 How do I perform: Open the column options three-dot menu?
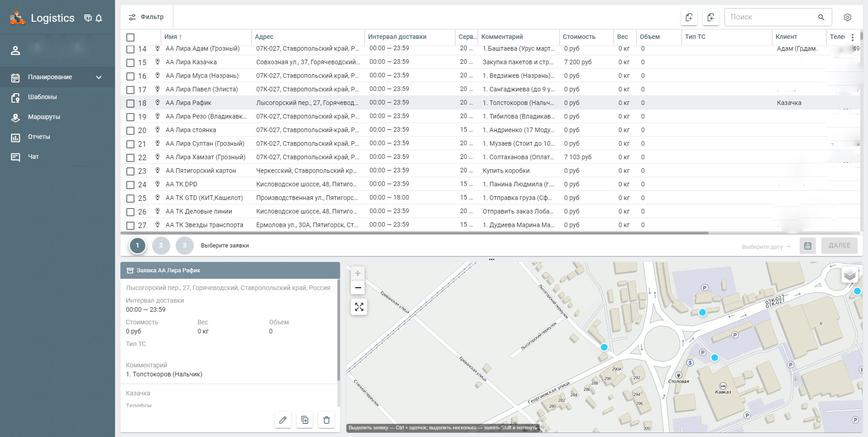(852, 38)
